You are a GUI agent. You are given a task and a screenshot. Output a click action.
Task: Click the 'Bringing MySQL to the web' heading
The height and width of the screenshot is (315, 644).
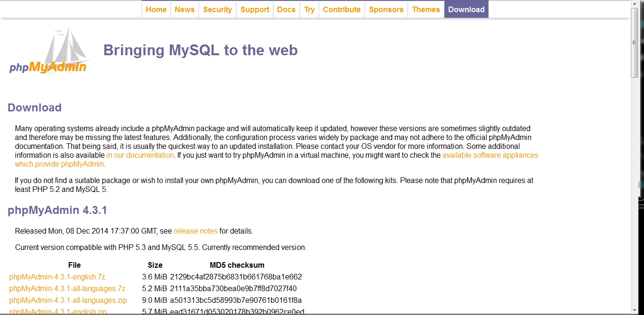(x=200, y=50)
